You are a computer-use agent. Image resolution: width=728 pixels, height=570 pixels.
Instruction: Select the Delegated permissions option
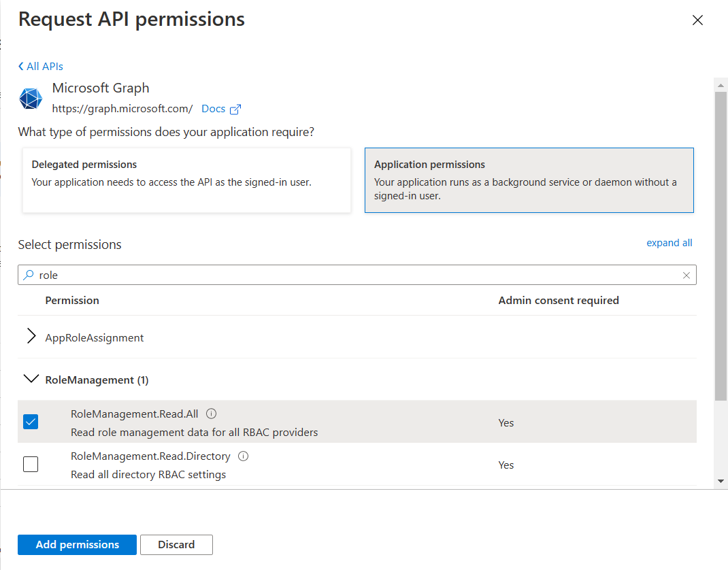[186, 180]
